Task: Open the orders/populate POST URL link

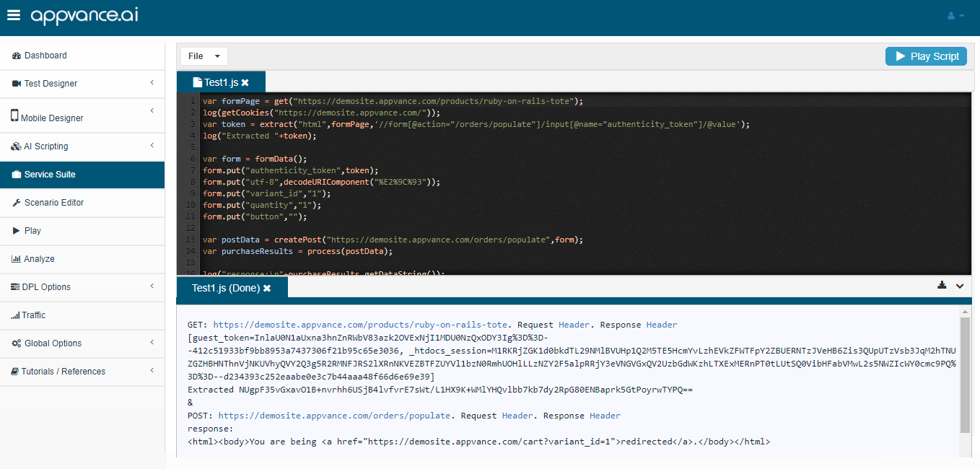Action: [335, 416]
